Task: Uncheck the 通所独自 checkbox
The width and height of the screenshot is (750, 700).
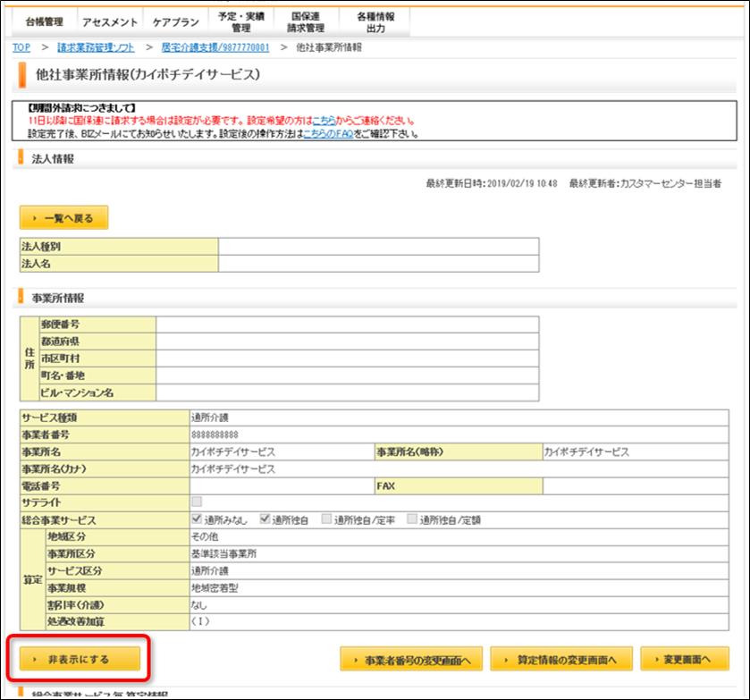Action: click(265, 519)
